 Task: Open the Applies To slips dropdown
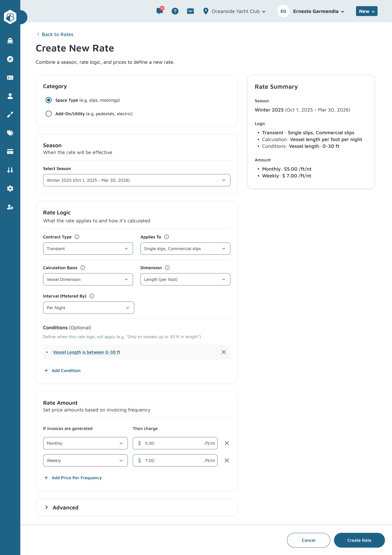click(x=185, y=249)
